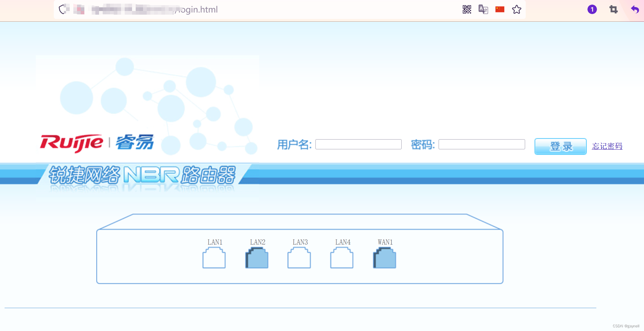Screen dimensions: 644x331
Task: Click the active LAN2 port icon
Action: (257, 258)
